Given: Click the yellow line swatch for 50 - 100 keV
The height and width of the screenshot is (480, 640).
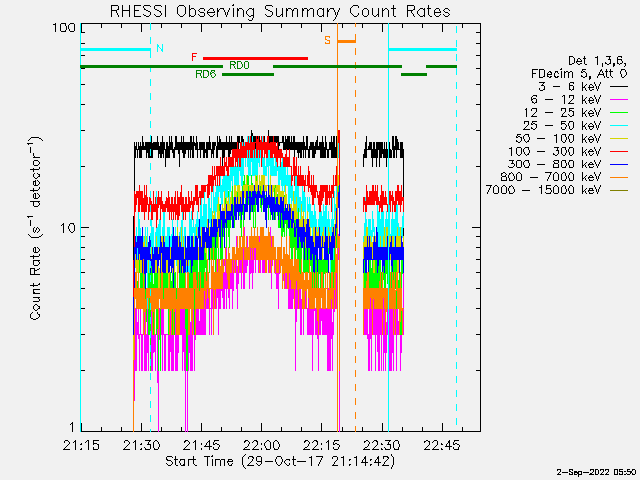Looking at the screenshot, I should [619, 139].
